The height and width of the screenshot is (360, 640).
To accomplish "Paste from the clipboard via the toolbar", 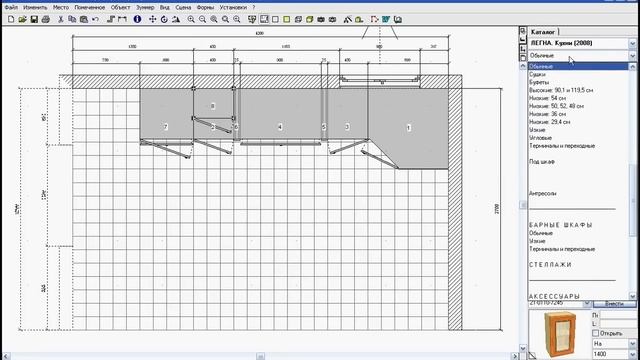I will point(84,19).
